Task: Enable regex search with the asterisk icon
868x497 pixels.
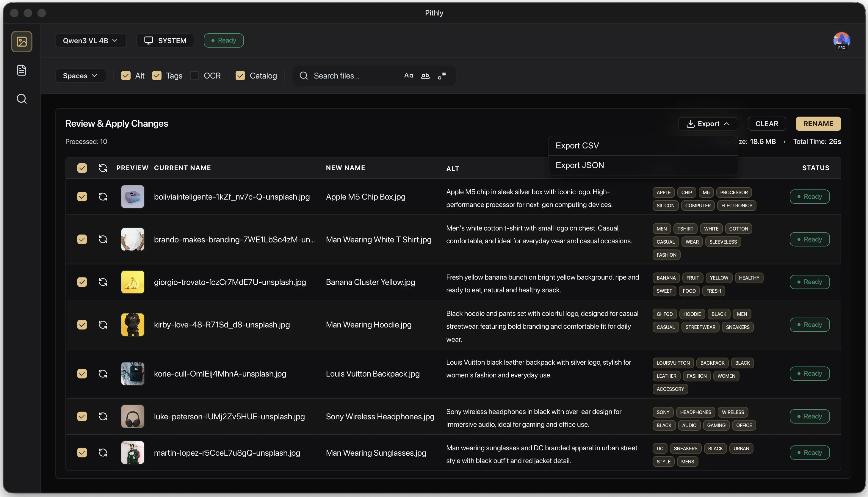Action: click(442, 76)
